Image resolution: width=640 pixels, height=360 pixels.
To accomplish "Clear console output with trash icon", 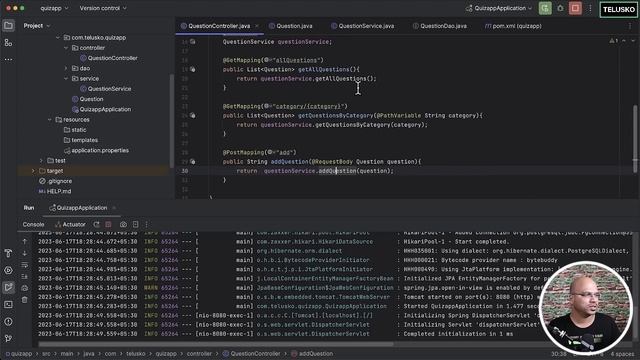I will 25,300.
